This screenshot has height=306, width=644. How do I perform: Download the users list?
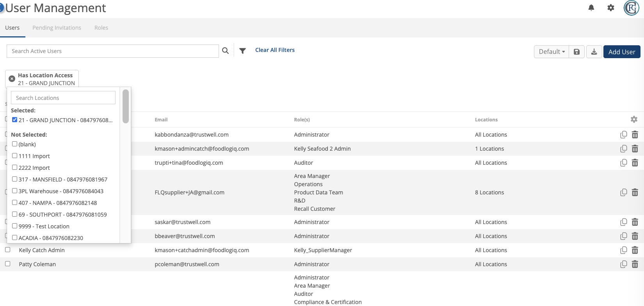coord(594,52)
